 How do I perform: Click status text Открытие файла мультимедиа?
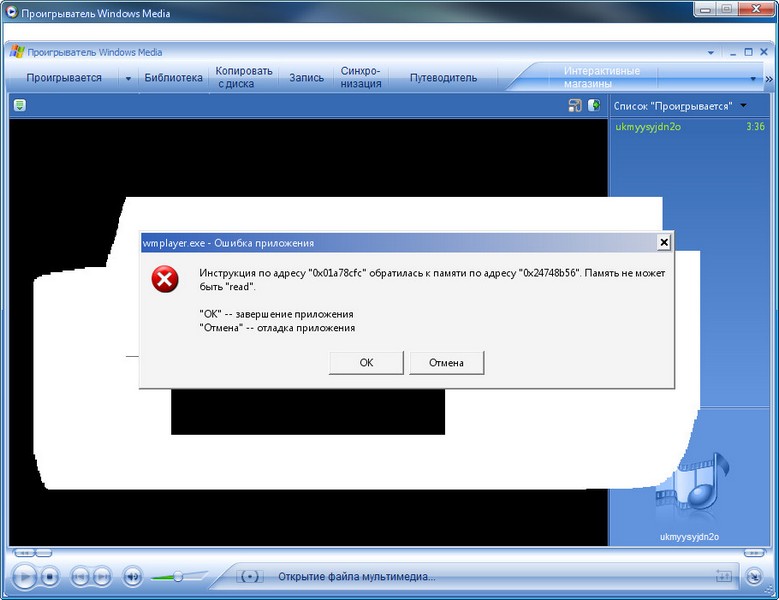coord(357,577)
